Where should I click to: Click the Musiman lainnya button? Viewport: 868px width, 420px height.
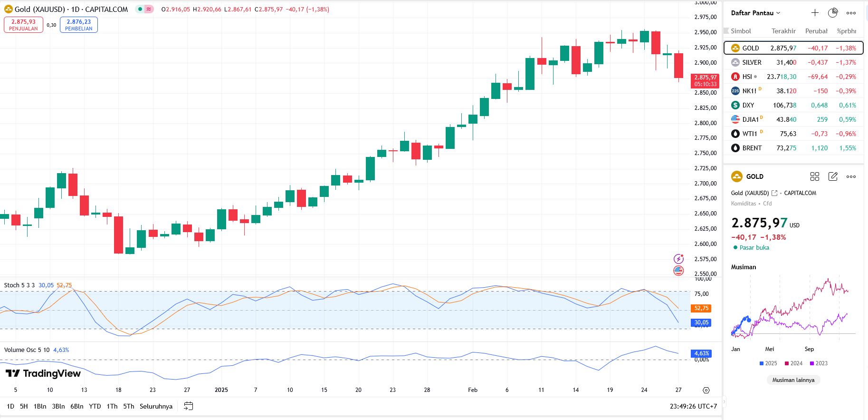click(x=793, y=380)
